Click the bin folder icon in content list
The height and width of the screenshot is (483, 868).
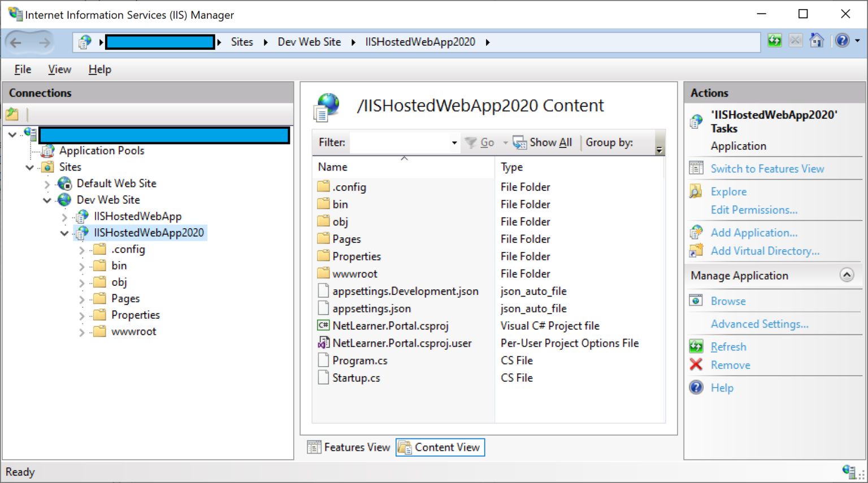coord(323,204)
